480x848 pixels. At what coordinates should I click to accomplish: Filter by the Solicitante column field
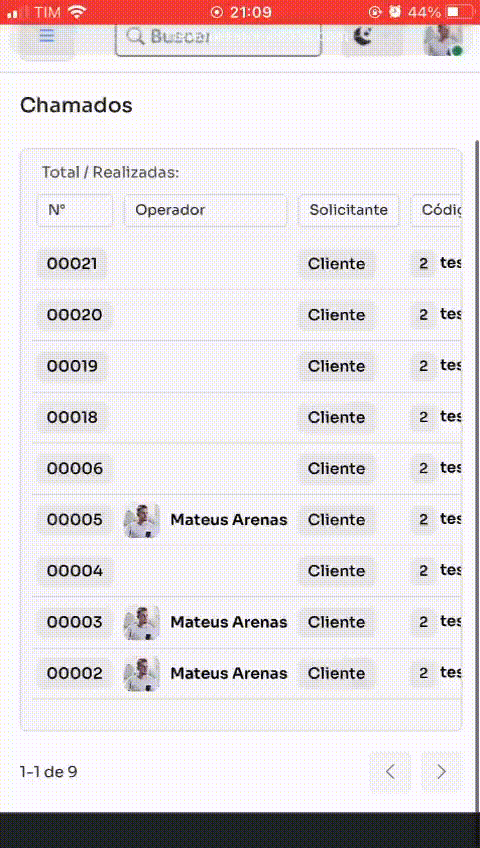348,210
